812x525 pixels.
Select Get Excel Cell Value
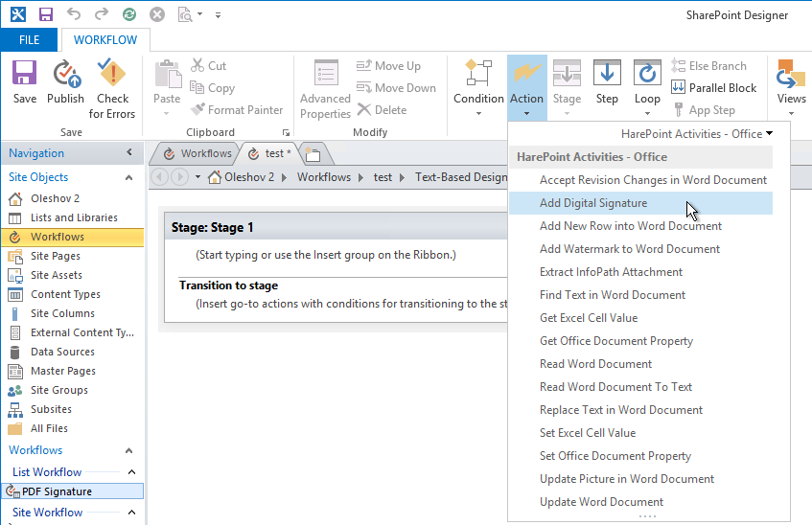tap(641, 318)
